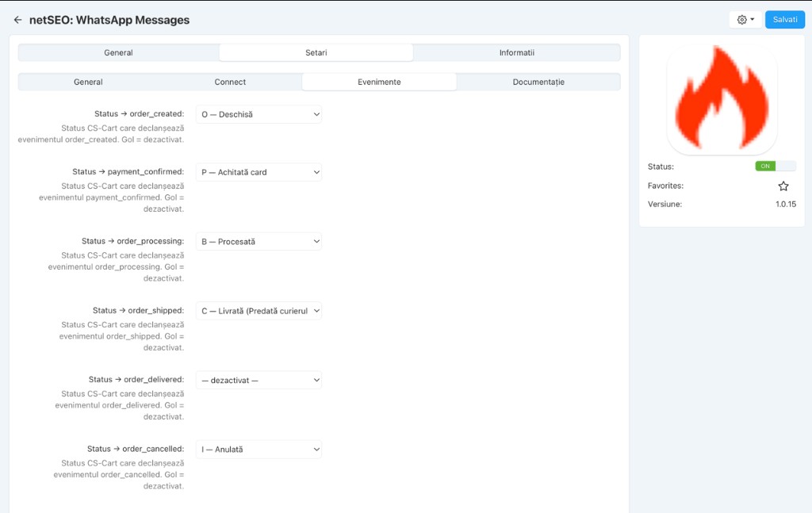Screen dimensions: 812x513
Task: Click the 'Status → order_shipped:' label
Action: coord(138,311)
